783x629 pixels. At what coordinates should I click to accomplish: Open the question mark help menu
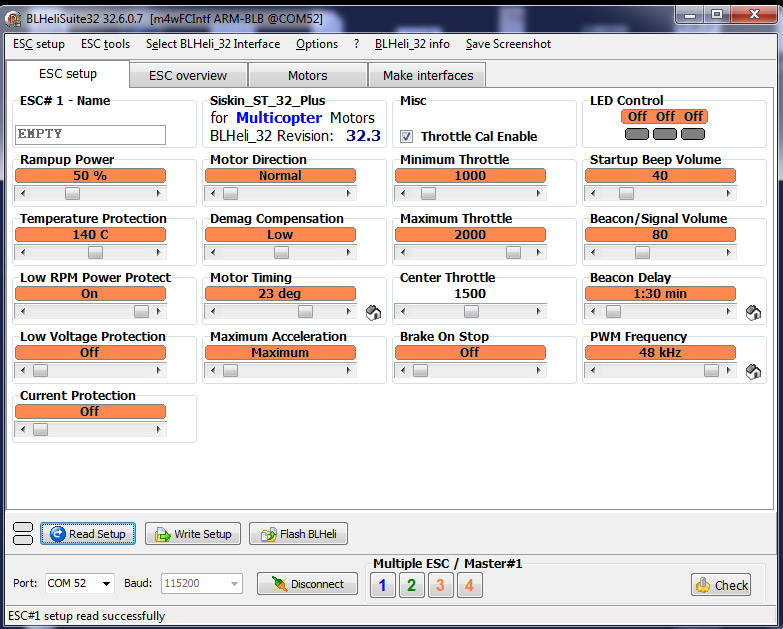click(x=356, y=44)
